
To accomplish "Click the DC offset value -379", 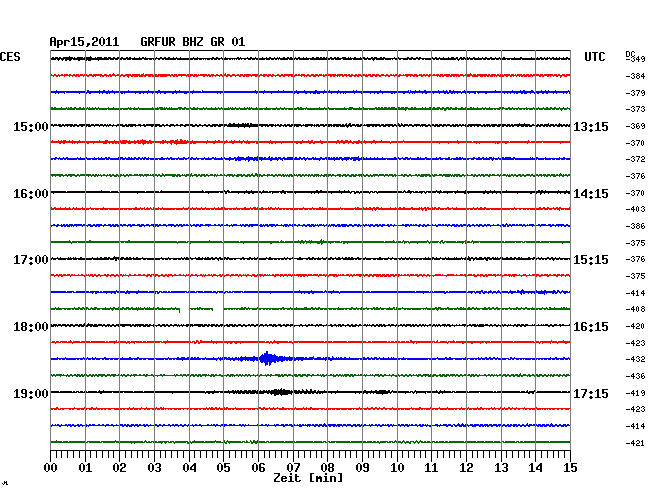I will (635, 93).
